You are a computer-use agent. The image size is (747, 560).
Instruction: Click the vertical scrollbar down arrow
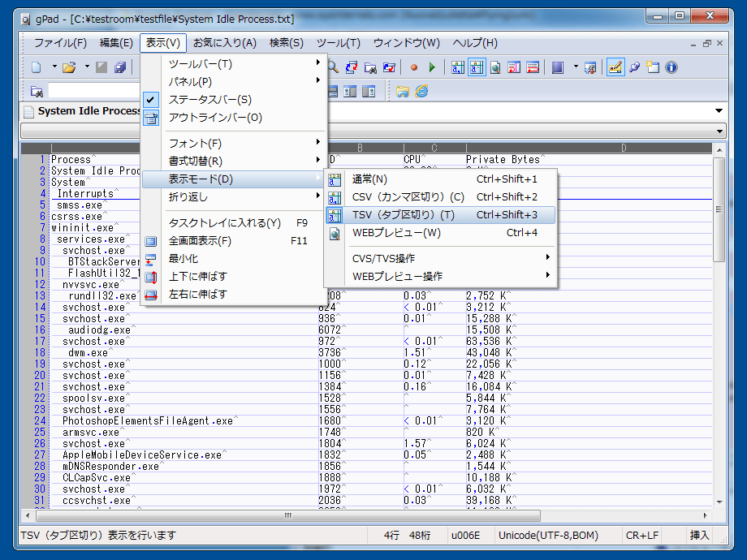(x=719, y=502)
